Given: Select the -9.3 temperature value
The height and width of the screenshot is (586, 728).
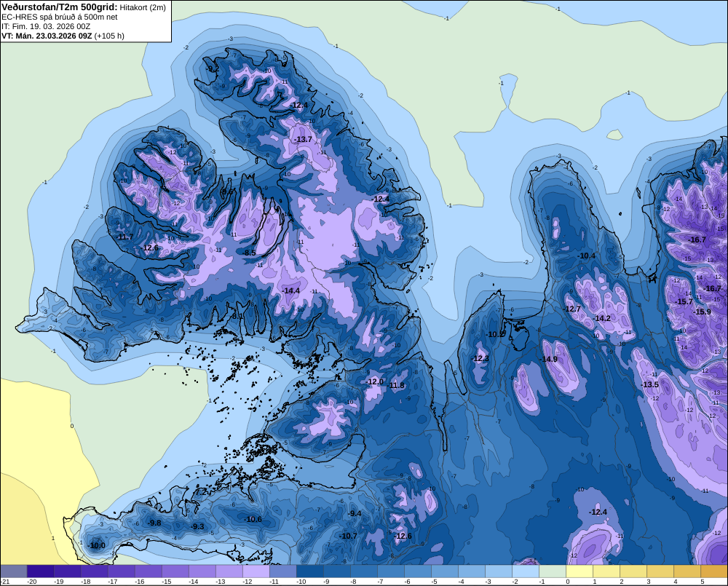Looking at the screenshot, I should click(197, 526).
